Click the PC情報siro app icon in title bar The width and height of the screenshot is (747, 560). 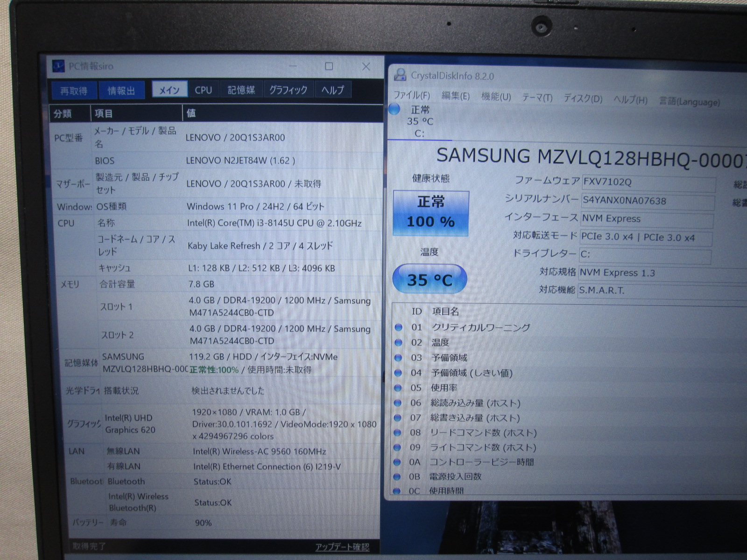click(58, 66)
